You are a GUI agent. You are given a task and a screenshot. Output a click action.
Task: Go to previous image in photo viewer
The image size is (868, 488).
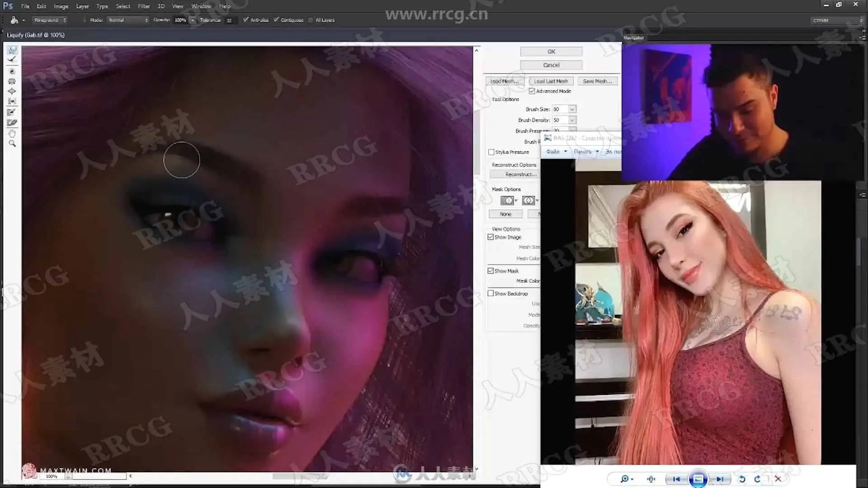coord(676,479)
